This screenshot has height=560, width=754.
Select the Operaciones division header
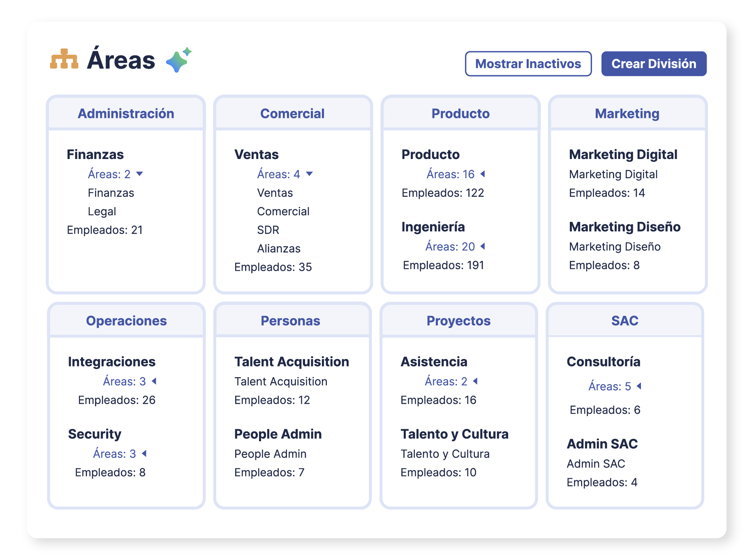[126, 320]
